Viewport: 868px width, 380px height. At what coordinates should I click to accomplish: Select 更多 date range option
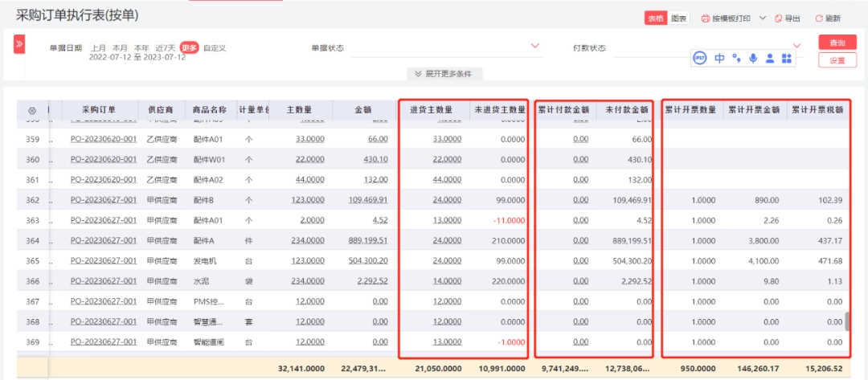(190, 48)
